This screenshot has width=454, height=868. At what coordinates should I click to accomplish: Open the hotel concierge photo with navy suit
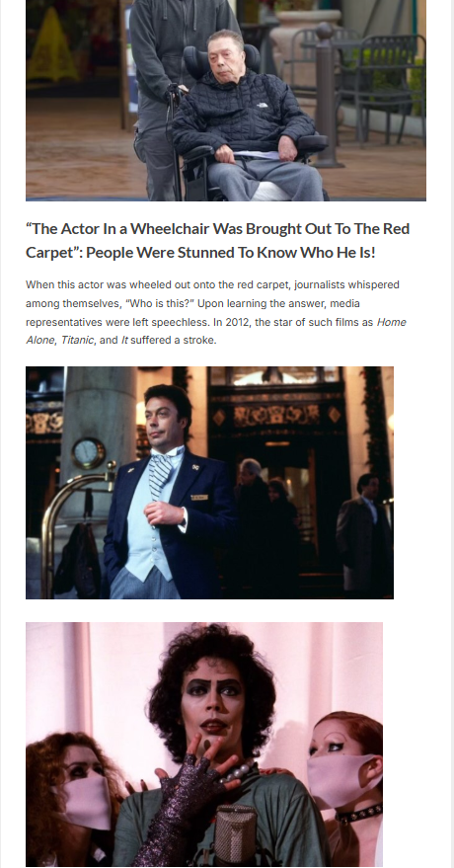pyautogui.click(x=209, y=483)
